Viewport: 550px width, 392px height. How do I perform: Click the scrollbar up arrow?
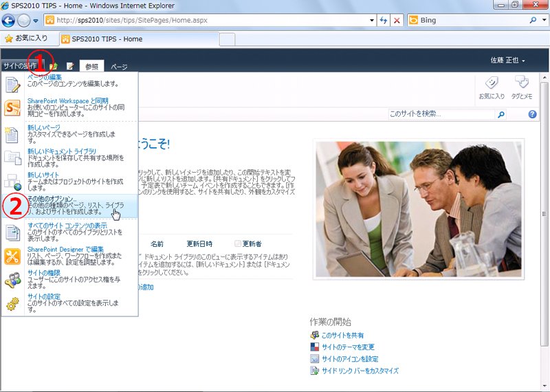544,77
